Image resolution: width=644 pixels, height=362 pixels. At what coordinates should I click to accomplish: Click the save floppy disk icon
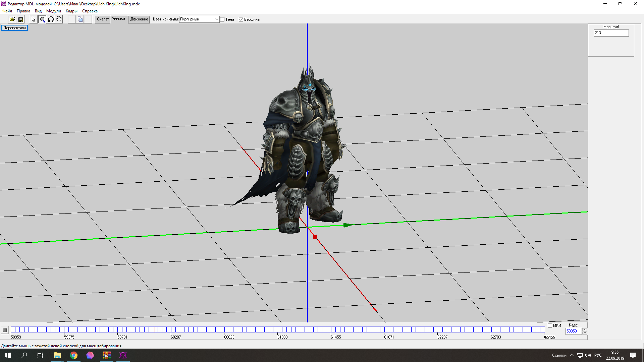(21, 19)
